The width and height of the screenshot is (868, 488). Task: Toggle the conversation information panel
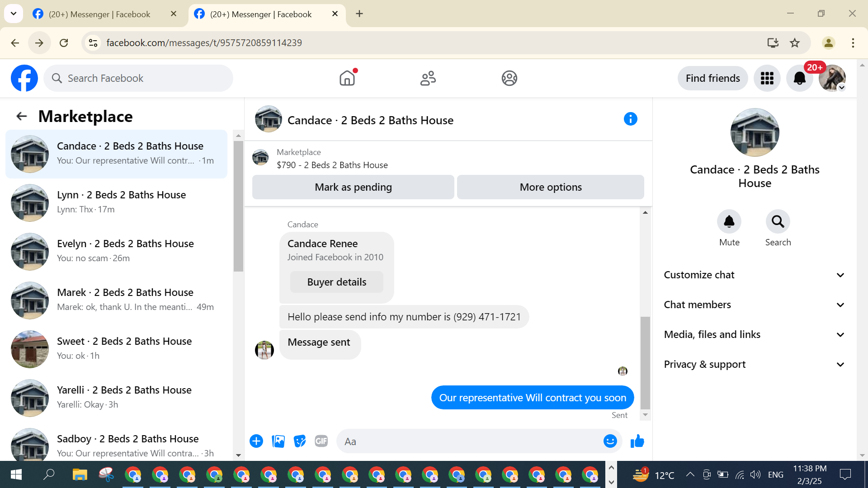pos(631,119)
